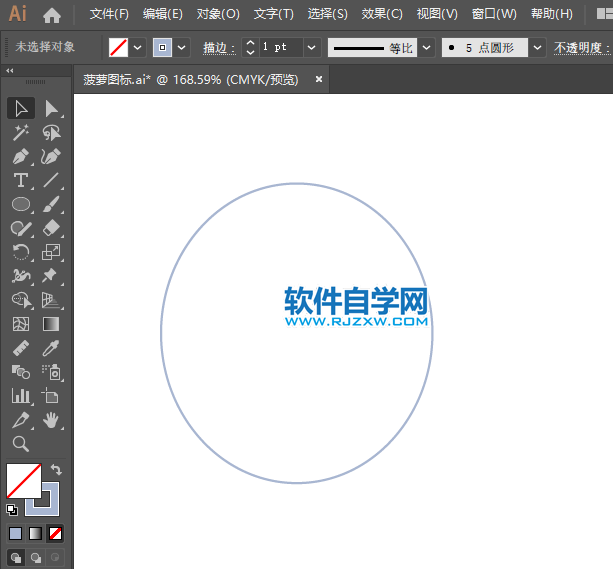Expand the stroke weight dropdown
The image size is (613, 569).
click(x=311, y=47)
